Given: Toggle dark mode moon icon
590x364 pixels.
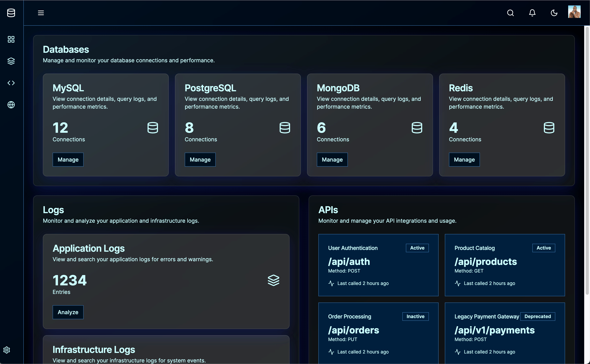Looking at the screenshot, I should point(554,13).
